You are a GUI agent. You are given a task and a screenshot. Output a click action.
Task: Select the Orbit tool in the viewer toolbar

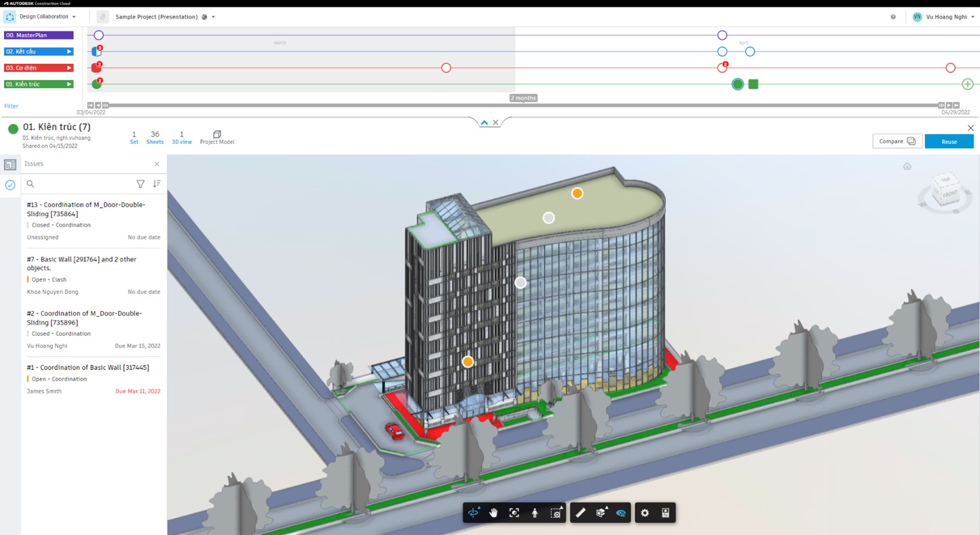pos(474,513)
